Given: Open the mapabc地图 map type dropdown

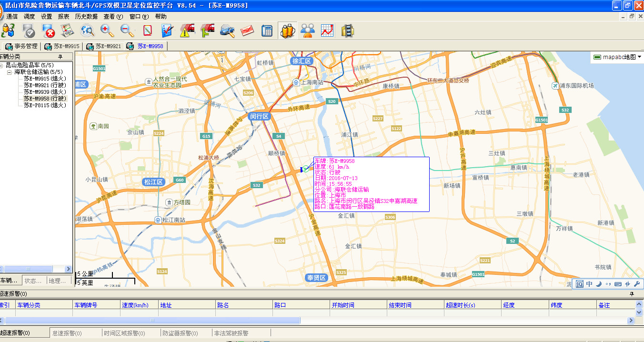Looking at the screenshot, I should (617, 57).
